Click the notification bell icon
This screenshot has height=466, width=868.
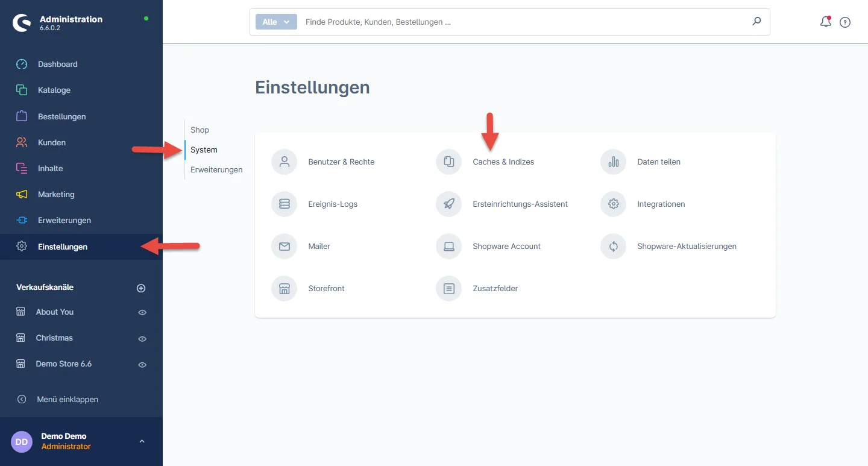(x=825, y=22)
